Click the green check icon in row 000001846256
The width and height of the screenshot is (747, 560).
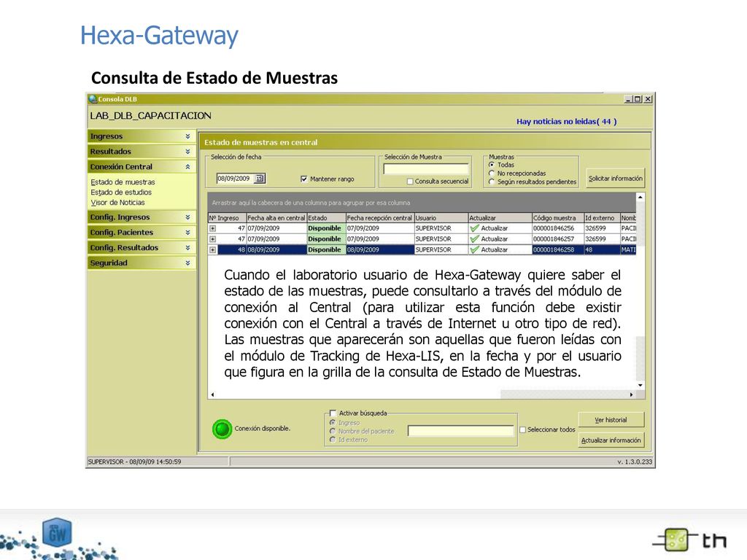474,228
